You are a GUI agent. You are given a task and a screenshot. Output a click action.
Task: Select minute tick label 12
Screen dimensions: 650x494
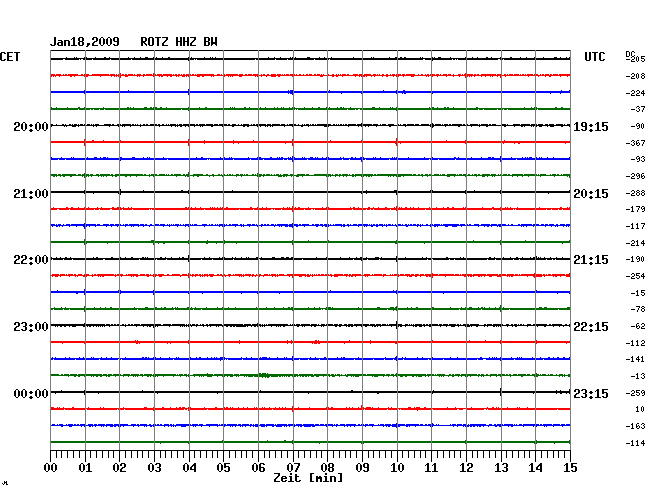coord(466,468)
